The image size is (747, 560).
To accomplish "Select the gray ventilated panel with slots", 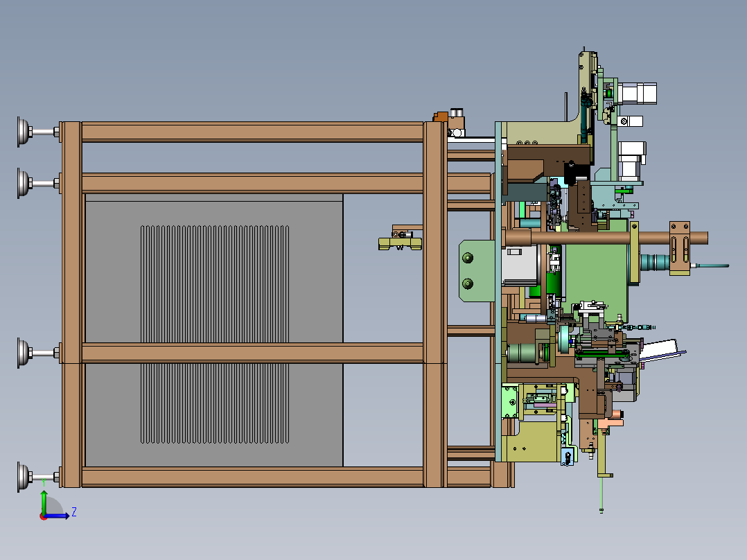I will click(x=214, y=330).
